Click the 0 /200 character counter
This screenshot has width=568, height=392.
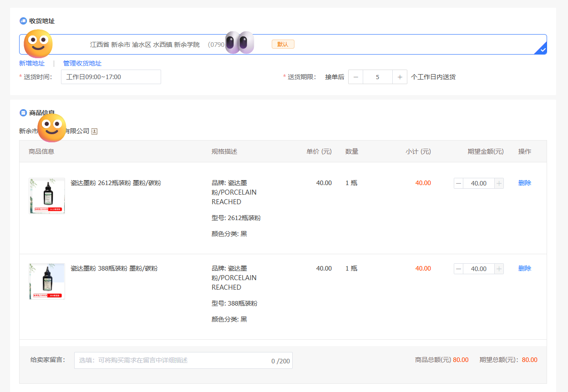click(x=280, y=361)
